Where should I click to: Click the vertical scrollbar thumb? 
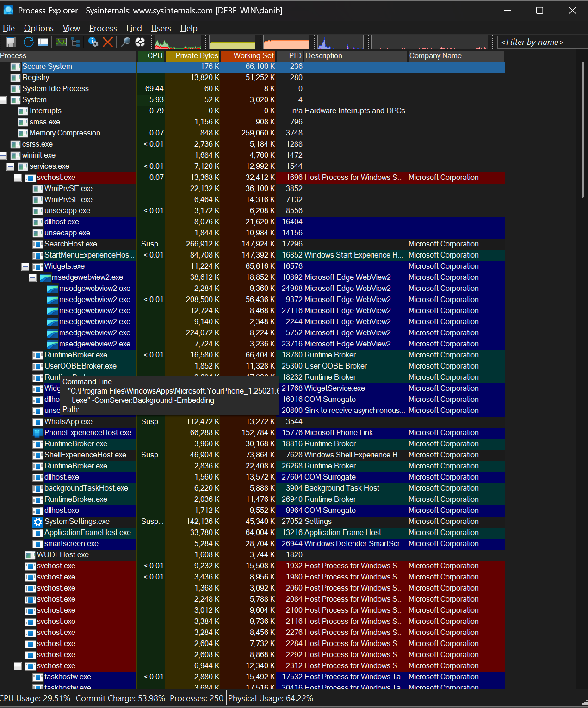tap(582, 129)
